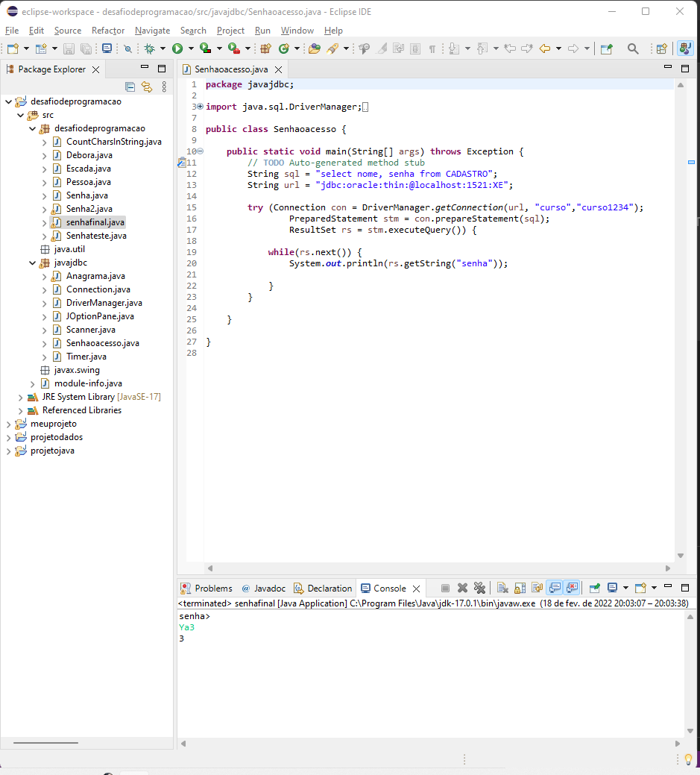Toggle Show Whitespace Characters pilcrow icon
Viewport: 700px width, 775px height.
point(432,48)
